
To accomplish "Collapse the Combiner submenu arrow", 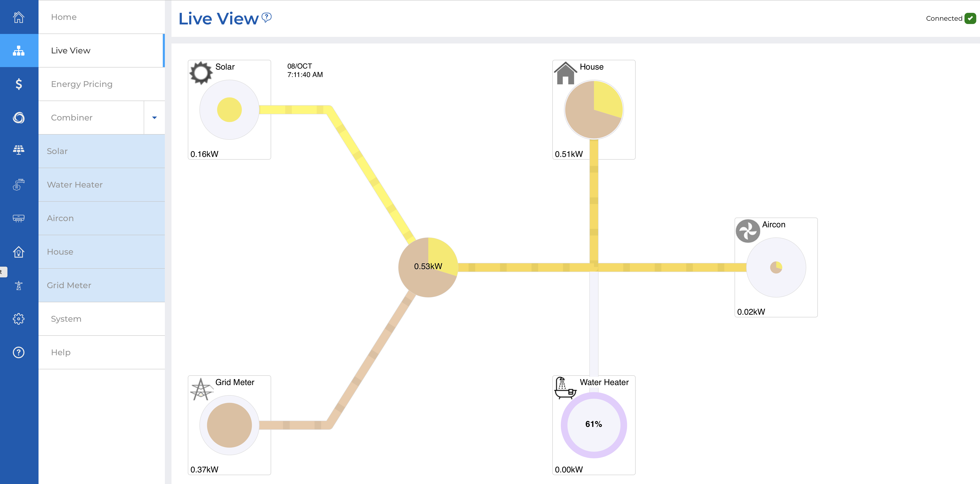I will [x=154, y=118].
